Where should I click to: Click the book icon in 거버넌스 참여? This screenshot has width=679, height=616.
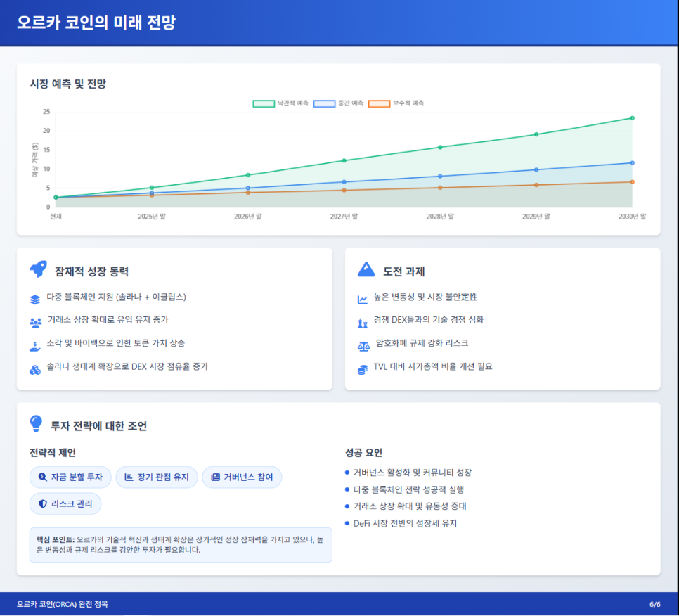215,477
